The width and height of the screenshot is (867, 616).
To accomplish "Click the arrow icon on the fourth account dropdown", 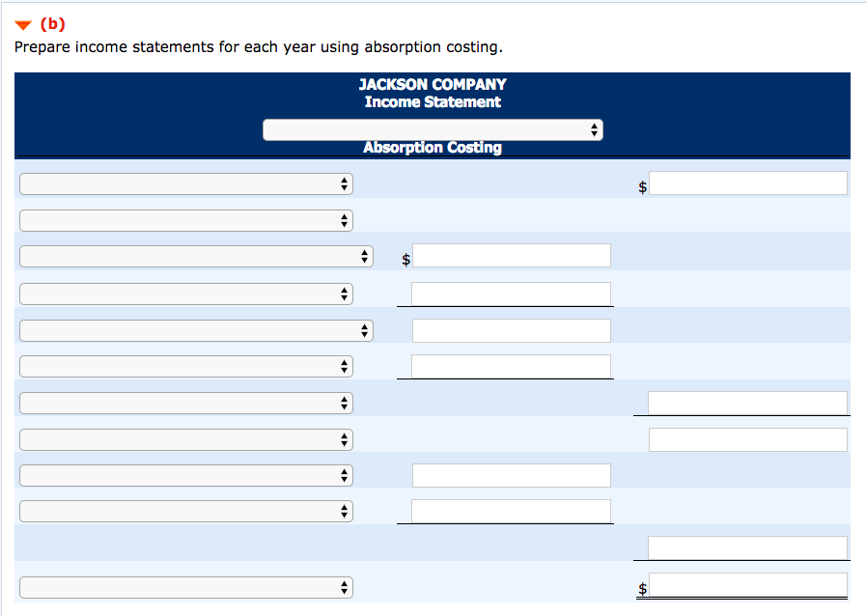I will (x=345, y=294).
